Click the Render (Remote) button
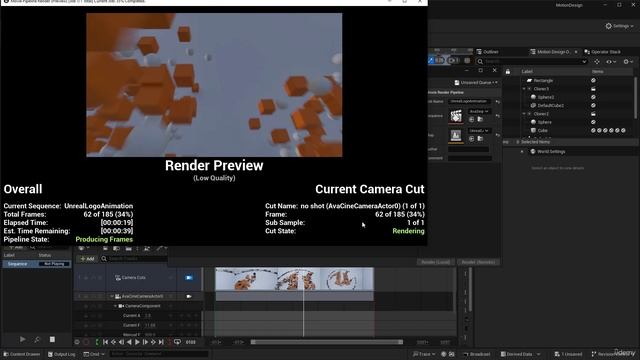This screenshot has width=640, height=360. [478, 262]
